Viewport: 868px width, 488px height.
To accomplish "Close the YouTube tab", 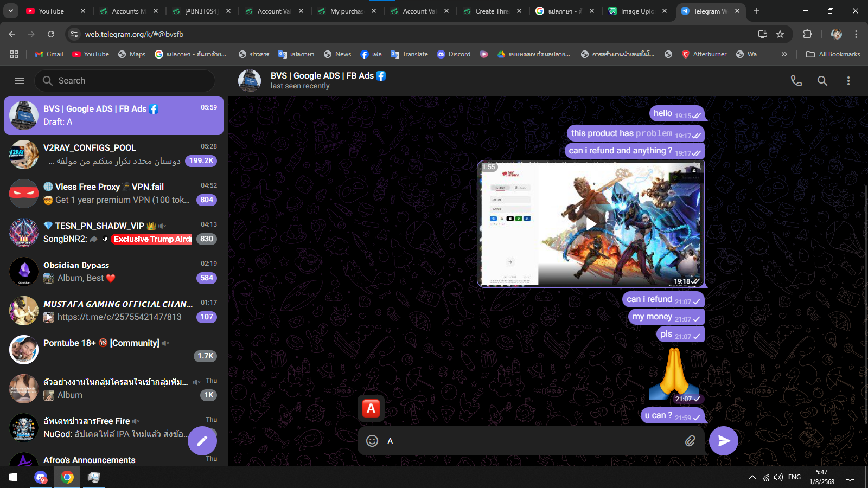I will point(83,11).
